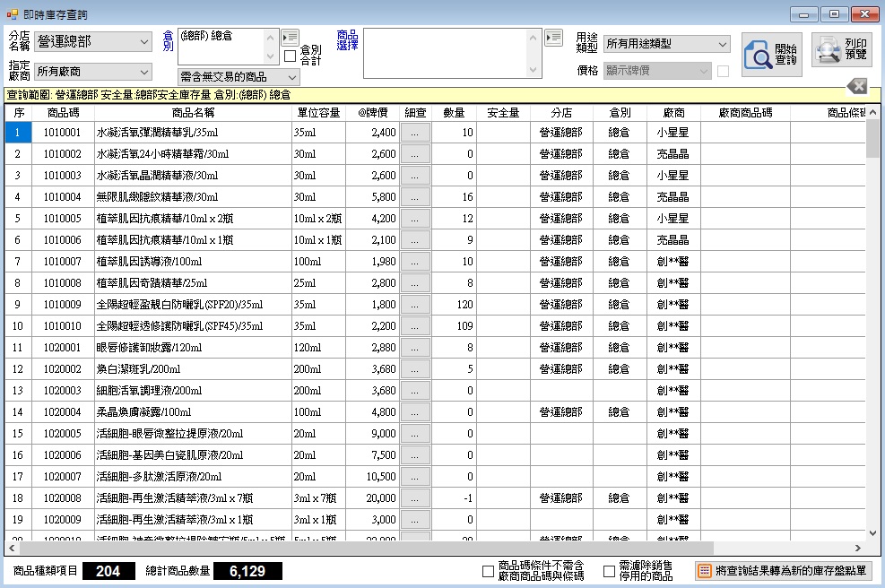Expand the 分店名稱 dropdown showing 營運總部
The image size is (885, 588).
click(x=94, y=41)
